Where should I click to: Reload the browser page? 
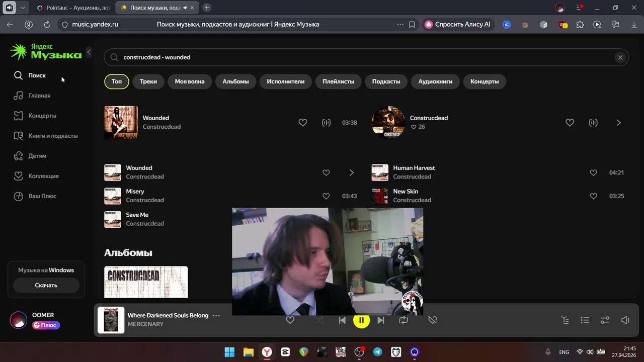point(47,24)
